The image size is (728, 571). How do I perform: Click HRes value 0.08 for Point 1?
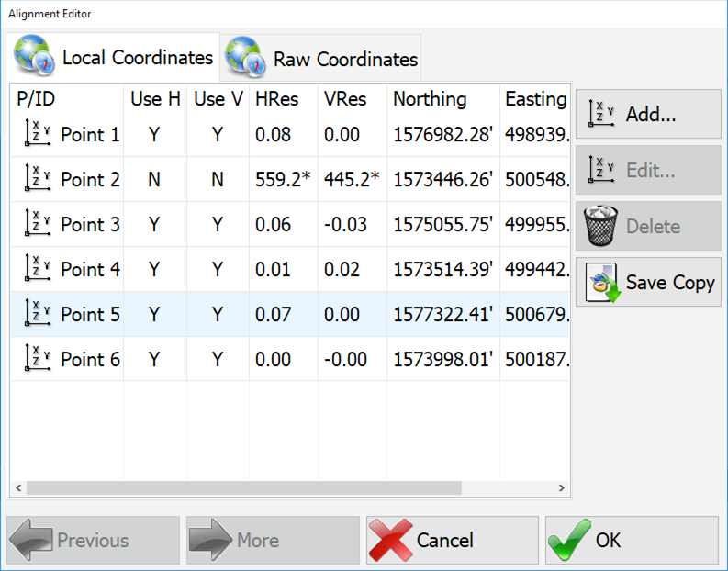[x=273, y=135]
